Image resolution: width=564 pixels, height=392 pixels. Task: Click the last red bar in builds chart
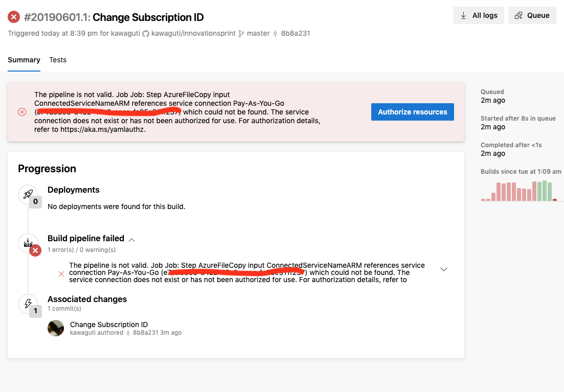click(x=555, y=200)
